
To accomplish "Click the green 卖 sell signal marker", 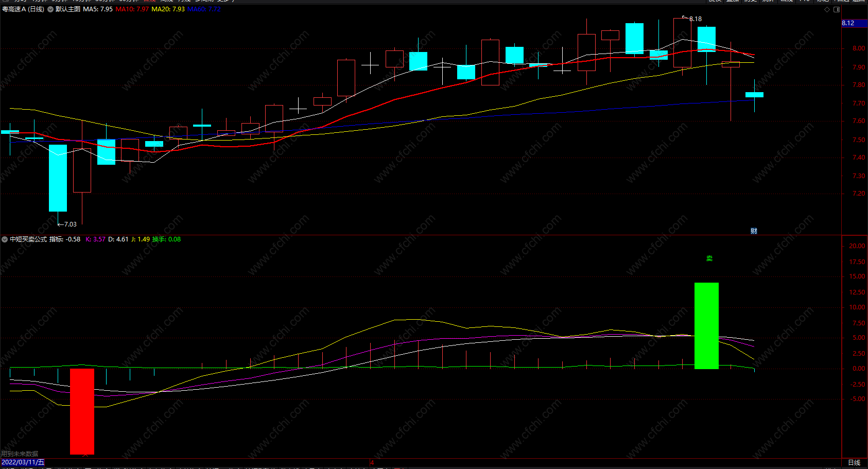I will [709, 258].
